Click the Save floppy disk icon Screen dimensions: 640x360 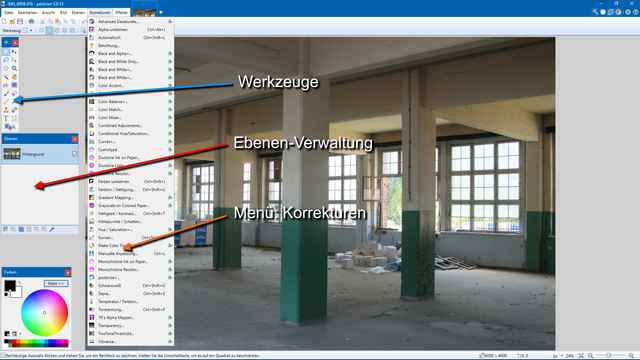[20, 21]
